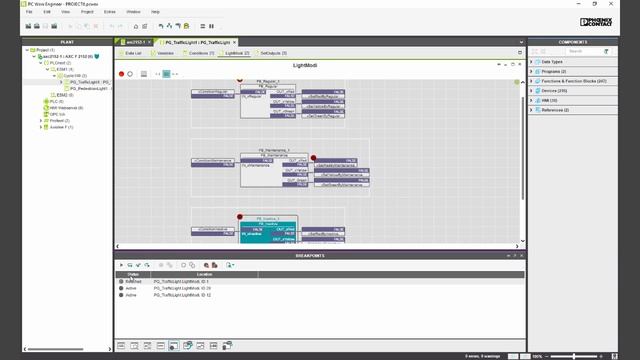Viewport: 640px width, 360px height.
Task: Click the step-over icon in Breakpoints toolbar
Action: click(x=138, y=265)
